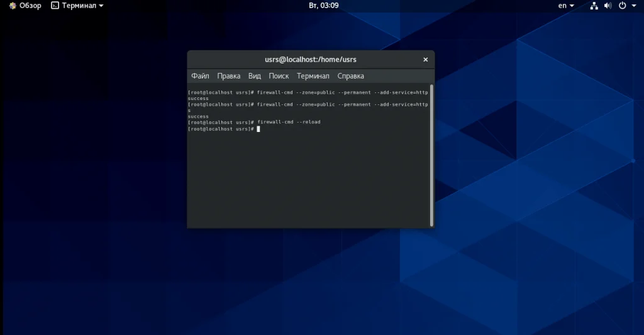
Task: Open the Правка menu
Action: pyautogui.click(x=229, y=76)
